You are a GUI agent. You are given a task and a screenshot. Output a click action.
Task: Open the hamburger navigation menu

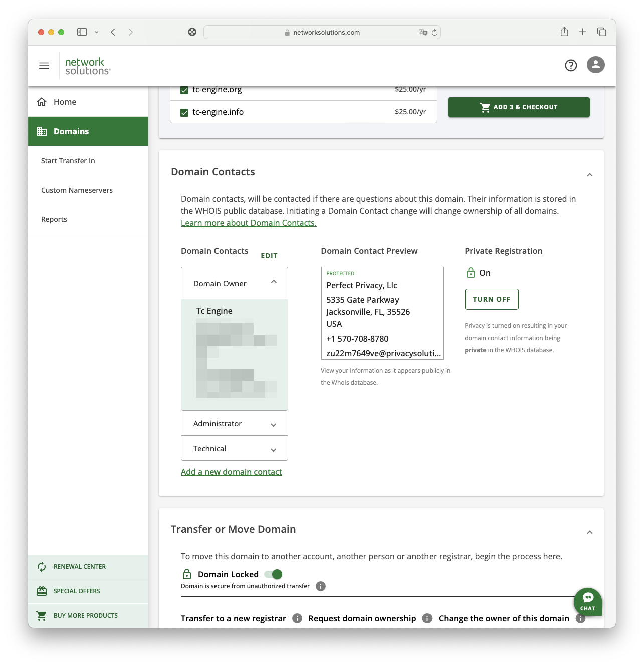click(44, 66)
